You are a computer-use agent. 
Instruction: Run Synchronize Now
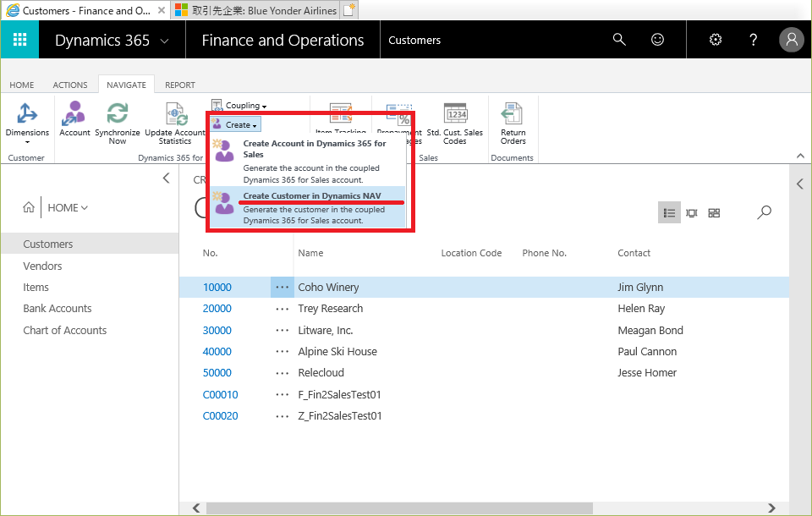pos(118,123)
